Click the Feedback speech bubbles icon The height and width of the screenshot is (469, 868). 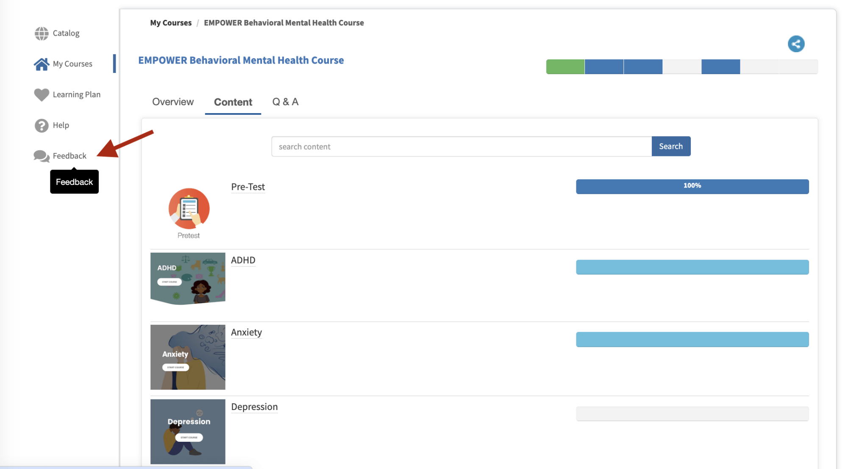coord(42,156)
